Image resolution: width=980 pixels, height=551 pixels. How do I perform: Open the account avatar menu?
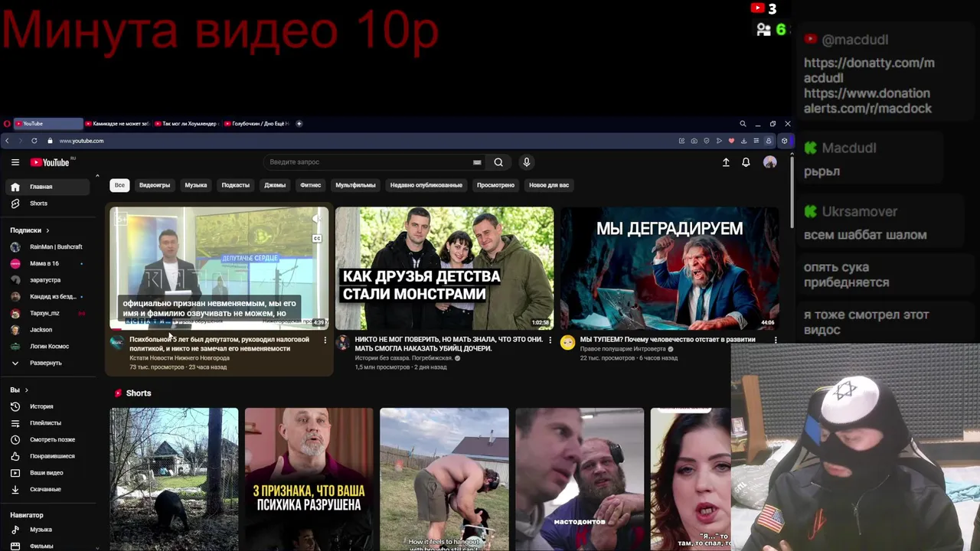click(770, 162)
